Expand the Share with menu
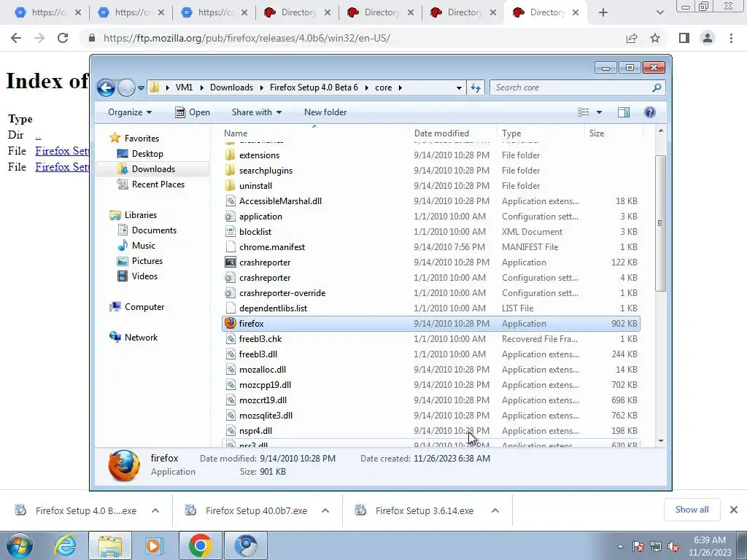The image size is (747, 560). (x=256, y=112)
